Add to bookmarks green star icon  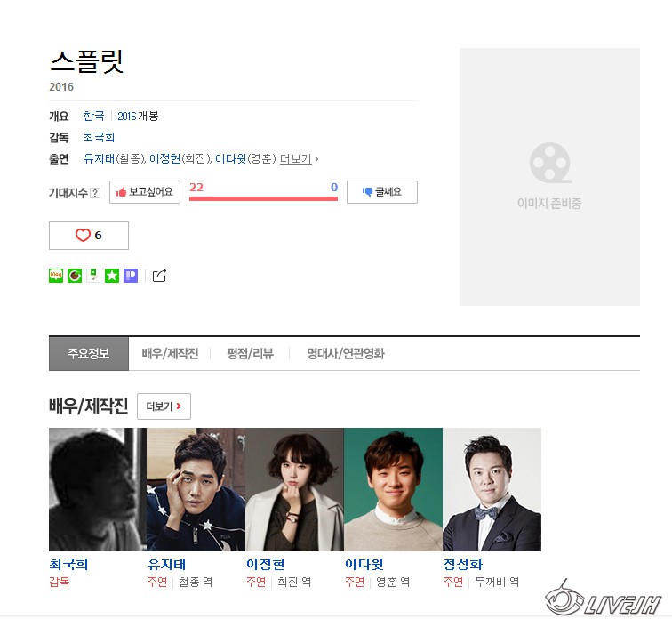(x=112, y=276)
